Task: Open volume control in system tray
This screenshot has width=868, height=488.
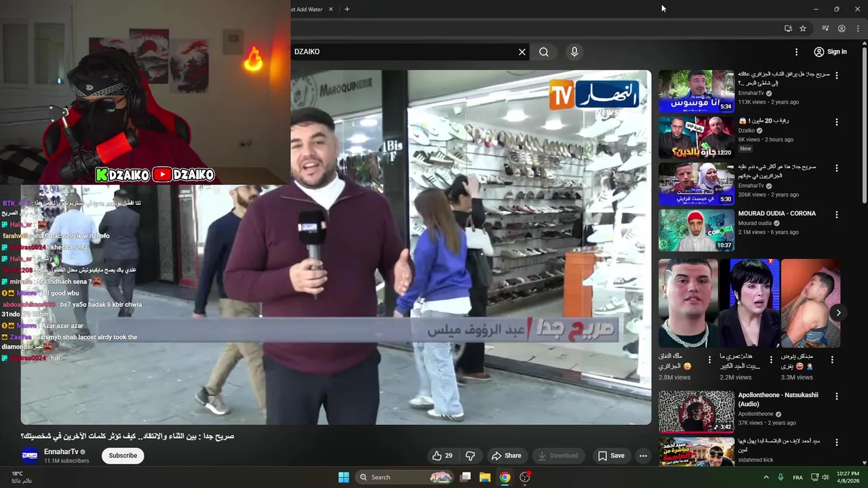Action: click(825, 477)
